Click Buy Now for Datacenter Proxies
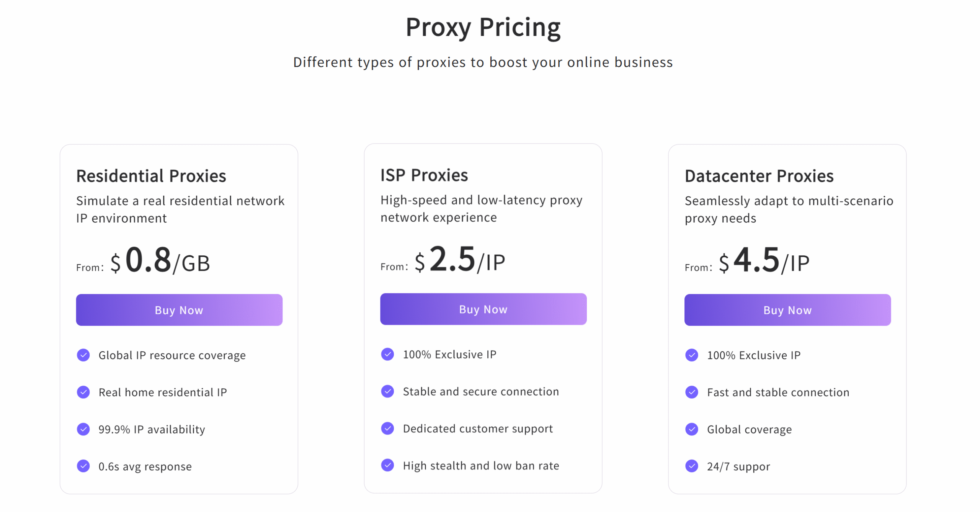This screenshot has width=980, height=512. [x=787, y=310]
